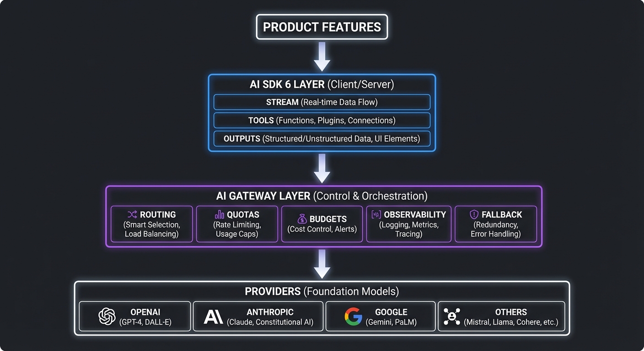The image size is (644, 351).
Task: Select the Anthropic logo
Action: [214, 316]
